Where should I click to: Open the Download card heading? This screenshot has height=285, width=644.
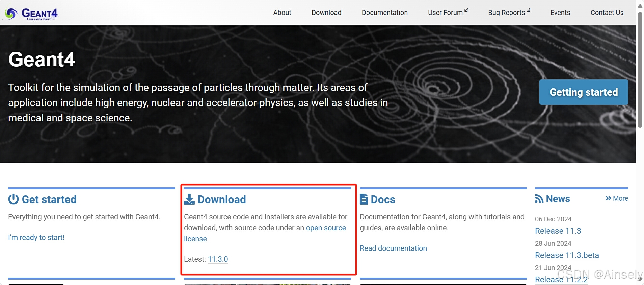222,199
